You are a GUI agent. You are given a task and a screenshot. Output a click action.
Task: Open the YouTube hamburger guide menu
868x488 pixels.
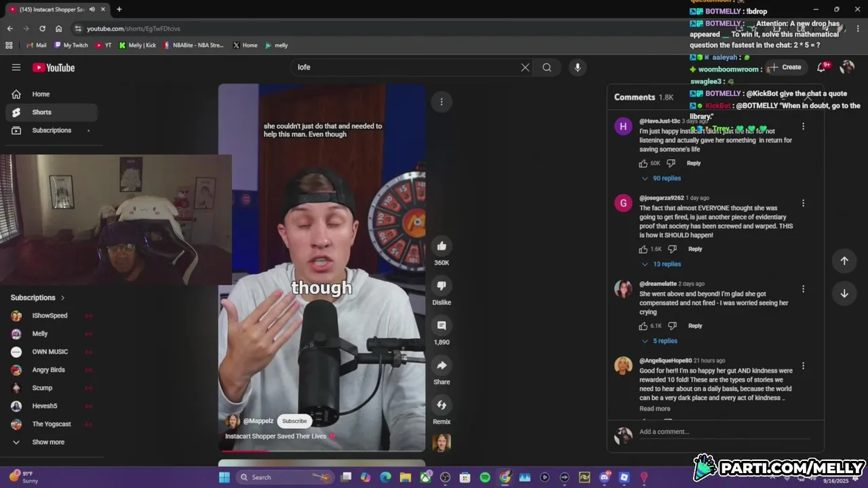click(x=16, y=67)
